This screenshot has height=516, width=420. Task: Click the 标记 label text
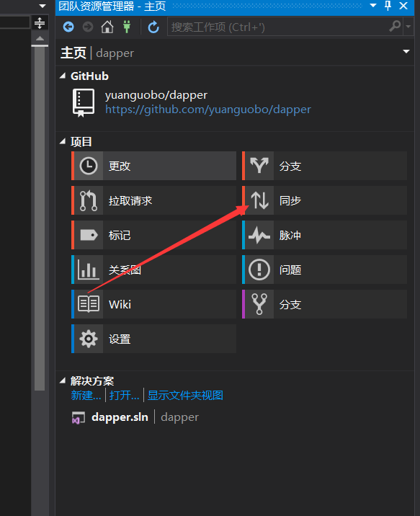(x=120, y=235)
